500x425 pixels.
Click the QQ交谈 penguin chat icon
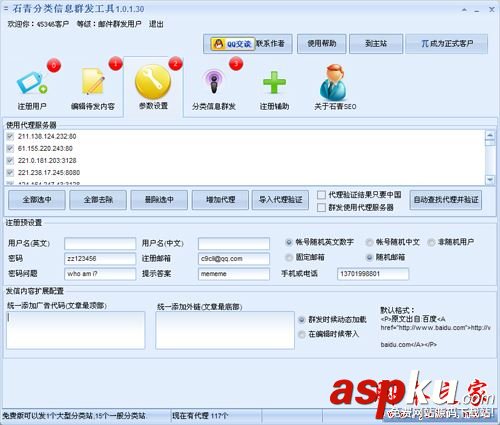click(233, 44)
